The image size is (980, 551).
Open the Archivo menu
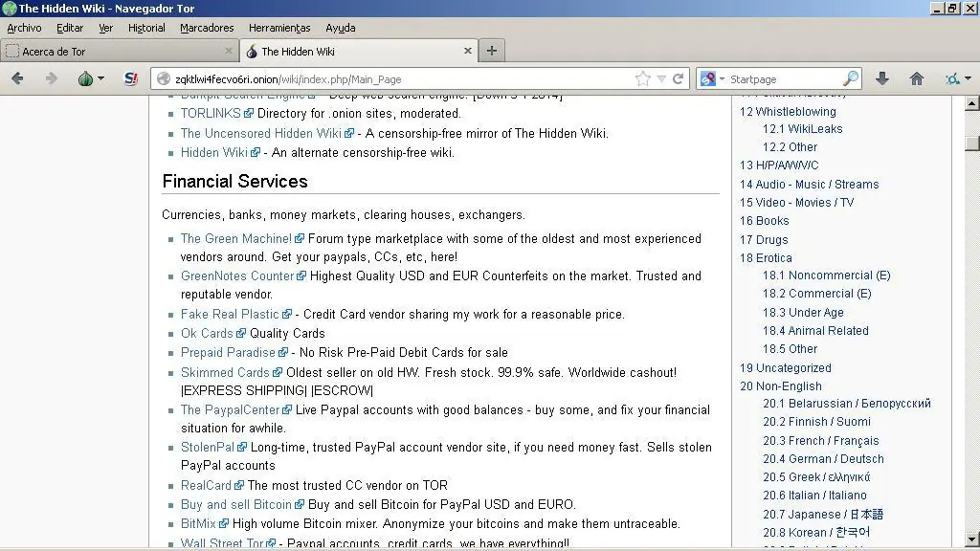tap(24, 28)
